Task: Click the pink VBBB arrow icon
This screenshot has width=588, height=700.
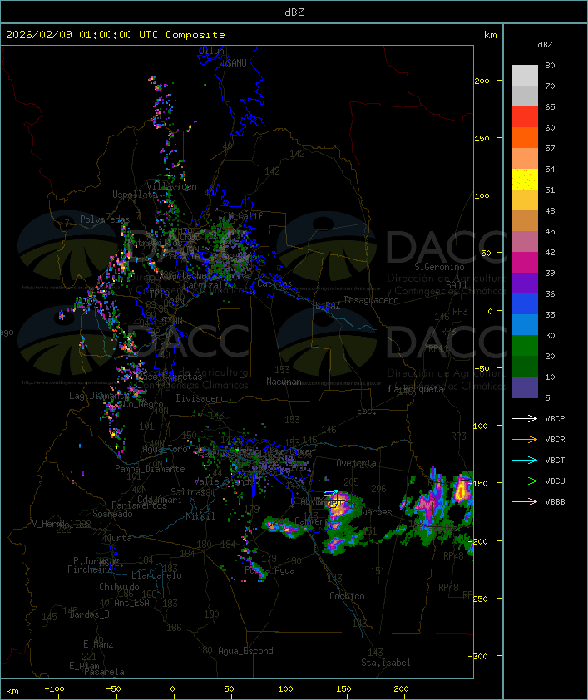Action: click(525, 501)
